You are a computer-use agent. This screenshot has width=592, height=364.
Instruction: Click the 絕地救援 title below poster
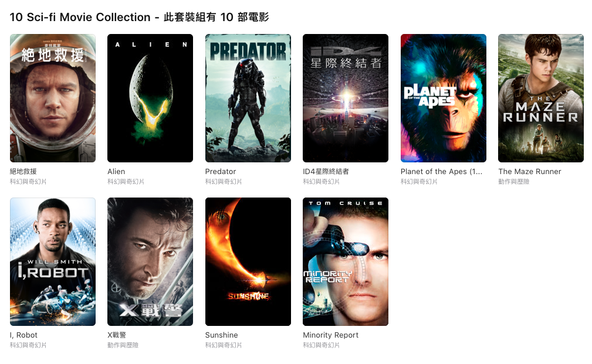(23, 172)
